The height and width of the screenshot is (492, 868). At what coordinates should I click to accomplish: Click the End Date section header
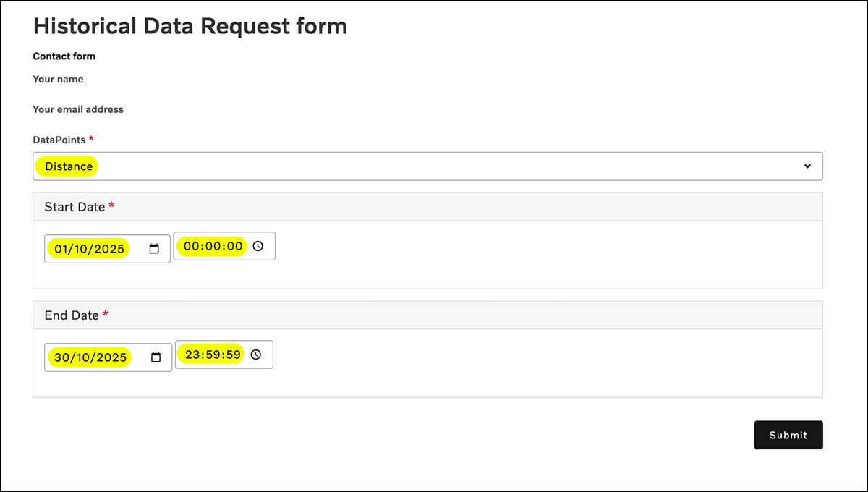[72, 315]
